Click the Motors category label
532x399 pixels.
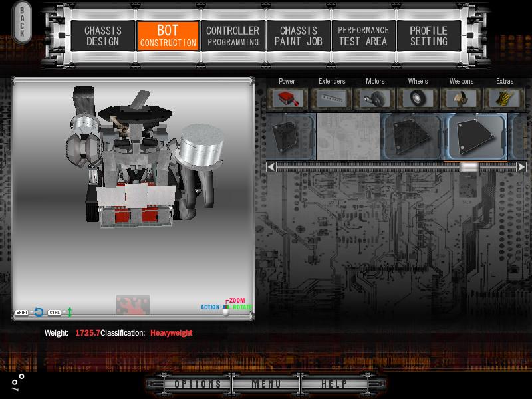[x=375, y=81]
